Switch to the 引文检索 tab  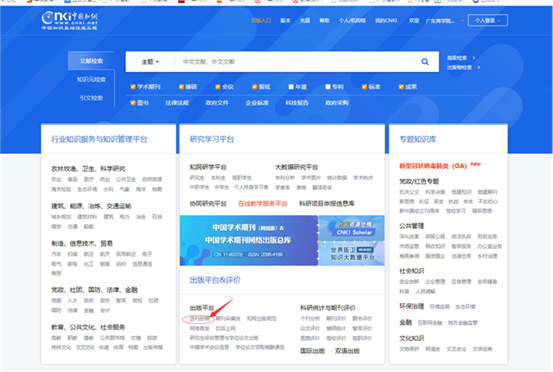pos(91,98)
